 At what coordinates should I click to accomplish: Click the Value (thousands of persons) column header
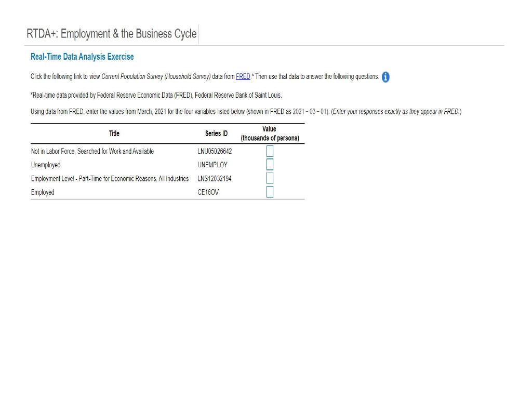[269, 132]
